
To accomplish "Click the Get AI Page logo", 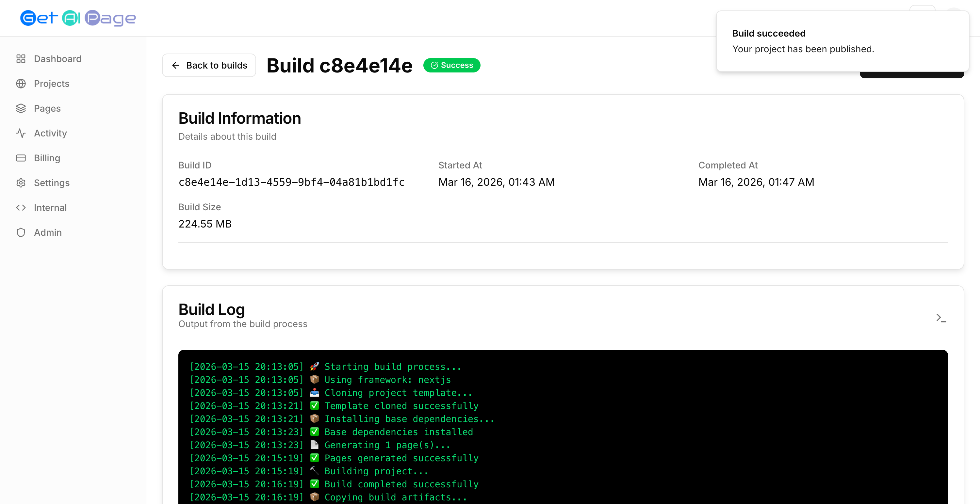I will tap(78, 18).
